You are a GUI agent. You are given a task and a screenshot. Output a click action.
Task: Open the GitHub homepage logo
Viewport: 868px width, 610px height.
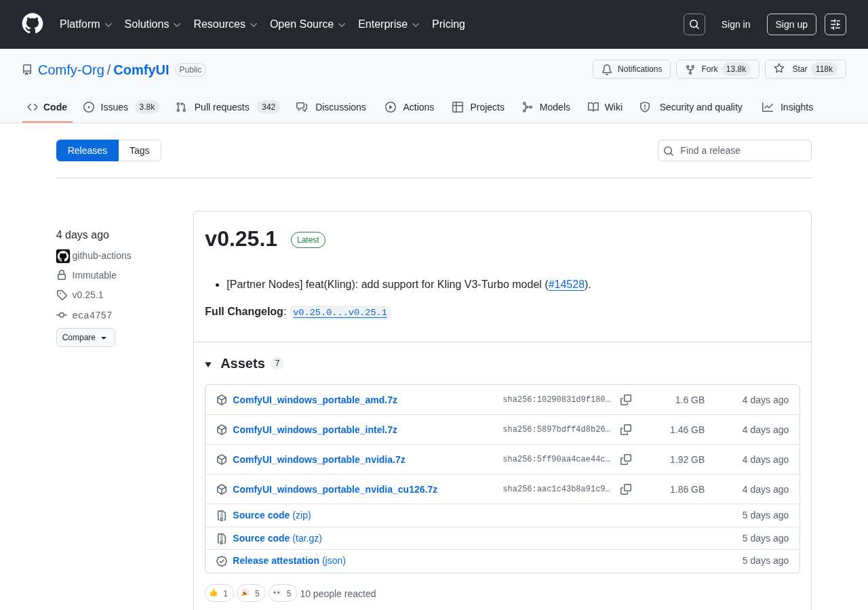pyautogui.click(x=33, y=24)
